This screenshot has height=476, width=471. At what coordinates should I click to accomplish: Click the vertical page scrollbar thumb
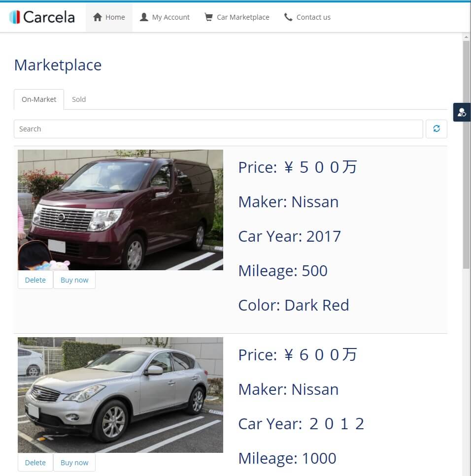pos(466,155)
